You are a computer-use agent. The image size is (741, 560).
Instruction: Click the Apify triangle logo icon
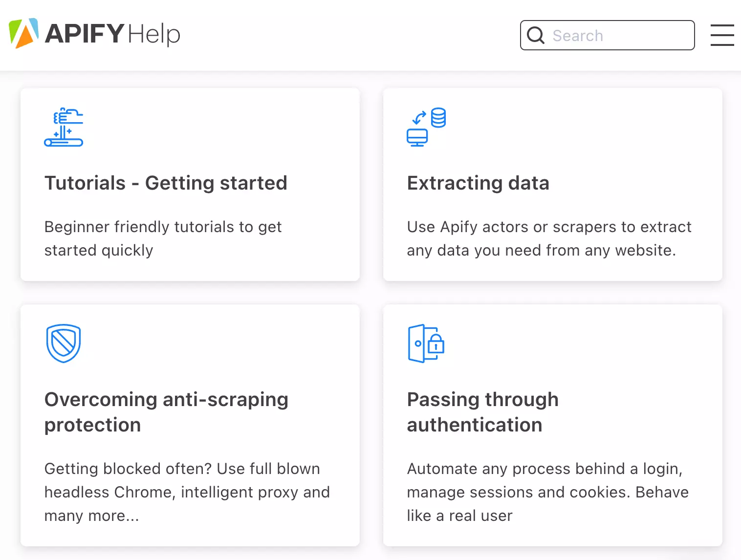(x=23, y=33)
